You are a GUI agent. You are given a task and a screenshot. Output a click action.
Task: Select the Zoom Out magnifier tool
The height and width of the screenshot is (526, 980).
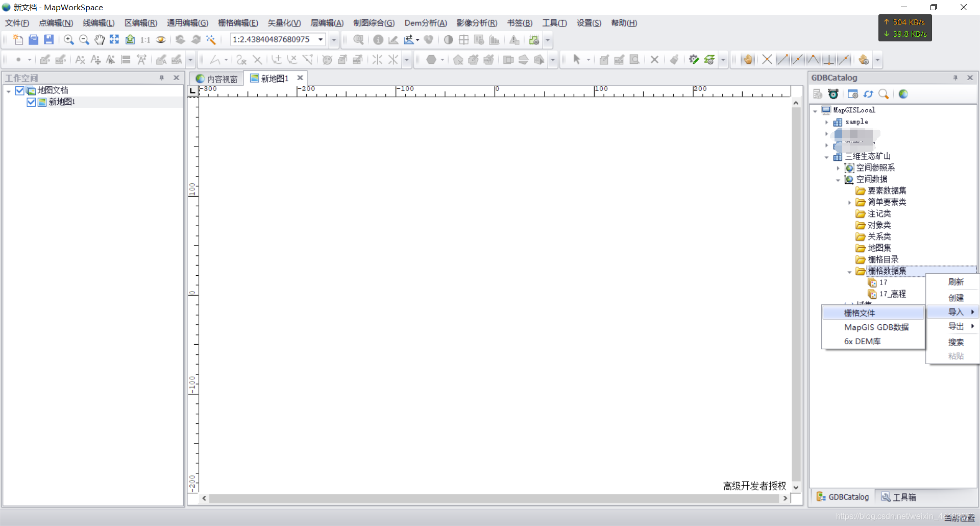[x=84, y=39]
